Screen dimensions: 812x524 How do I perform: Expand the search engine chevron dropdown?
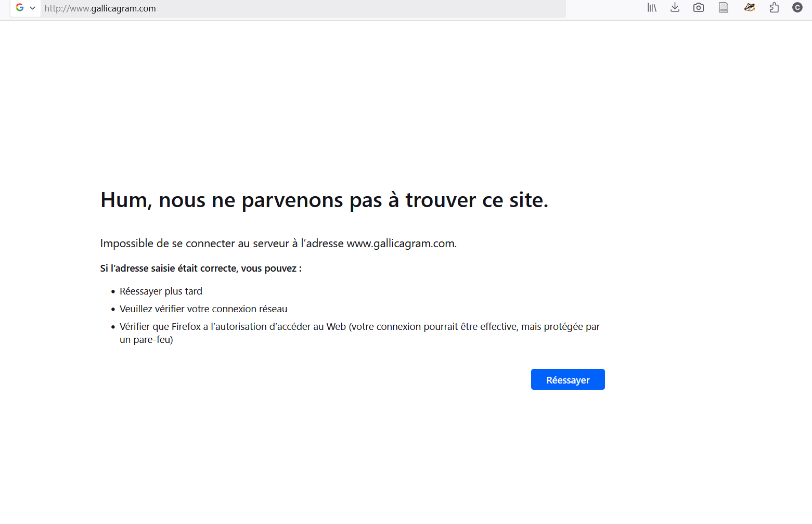coord(32,8)
